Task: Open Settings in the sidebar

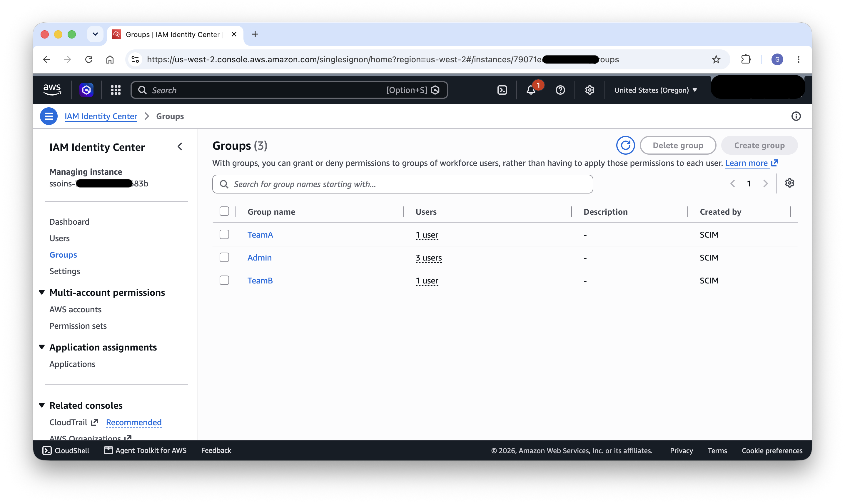Action: 64,271
